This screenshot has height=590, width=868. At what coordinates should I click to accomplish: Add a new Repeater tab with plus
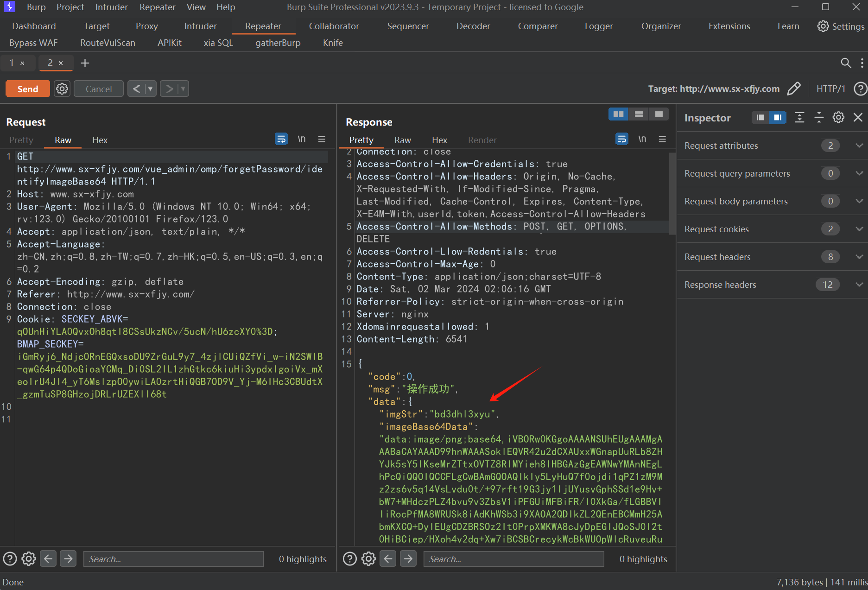tap(85, 63)
